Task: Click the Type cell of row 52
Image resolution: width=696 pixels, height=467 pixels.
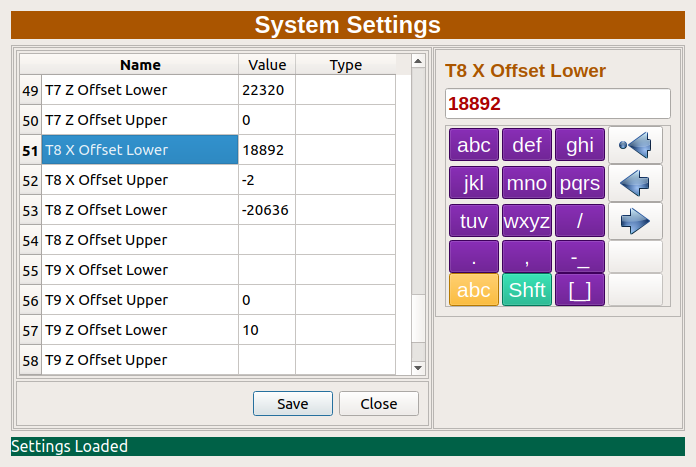Action: coord(345,180)
